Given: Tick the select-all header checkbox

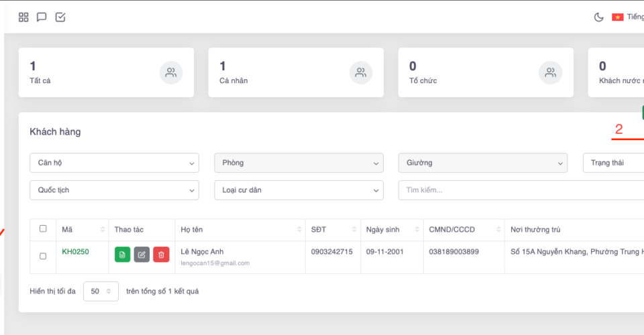Looking at the screenshot, I should click(43, 229).
